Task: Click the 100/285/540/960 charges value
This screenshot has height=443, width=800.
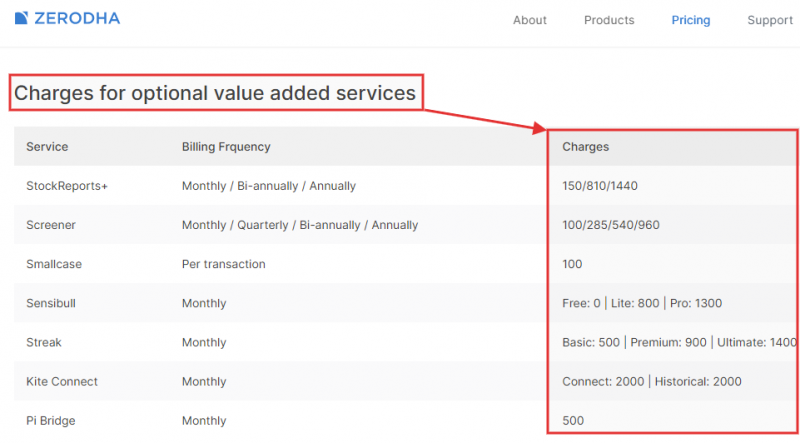Action: tap(611, 225)
